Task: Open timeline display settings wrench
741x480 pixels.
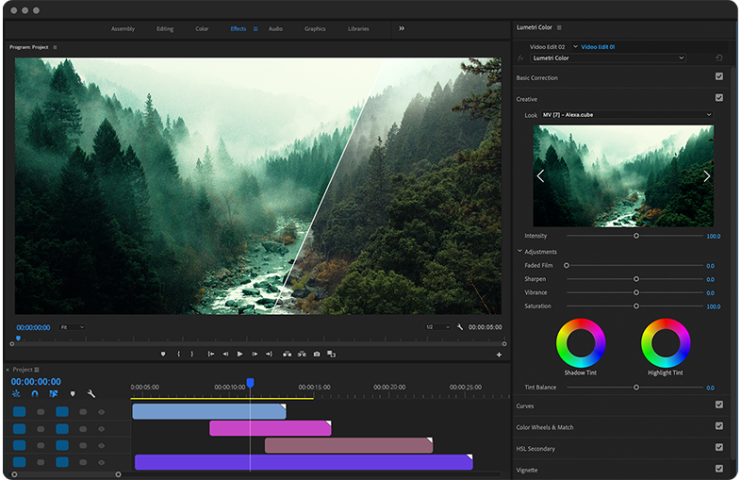Action: (91, 394)
